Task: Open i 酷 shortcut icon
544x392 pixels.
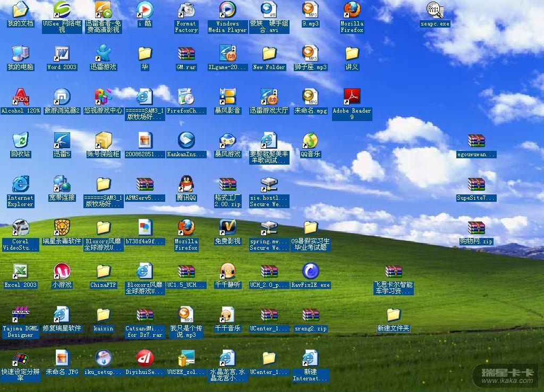Action: [144, 10]
